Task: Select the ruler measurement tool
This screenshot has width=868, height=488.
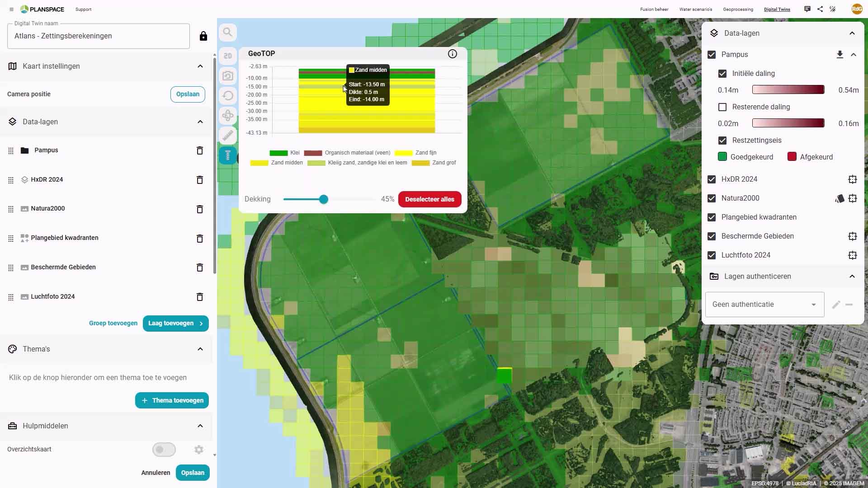Action: pyautogui.click(x=228, y=135)
